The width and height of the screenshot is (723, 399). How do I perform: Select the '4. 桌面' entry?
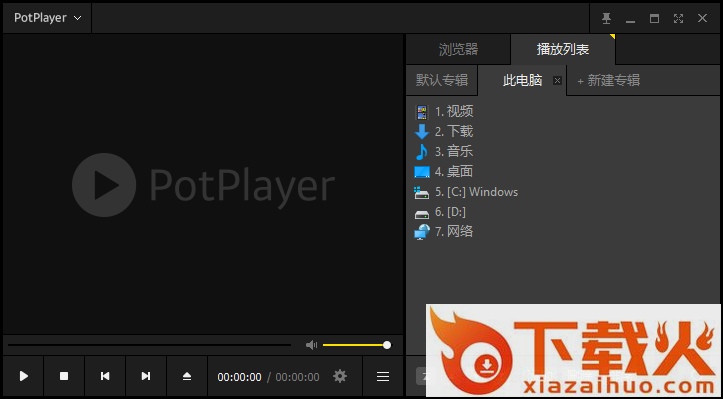tap(454, 172)
